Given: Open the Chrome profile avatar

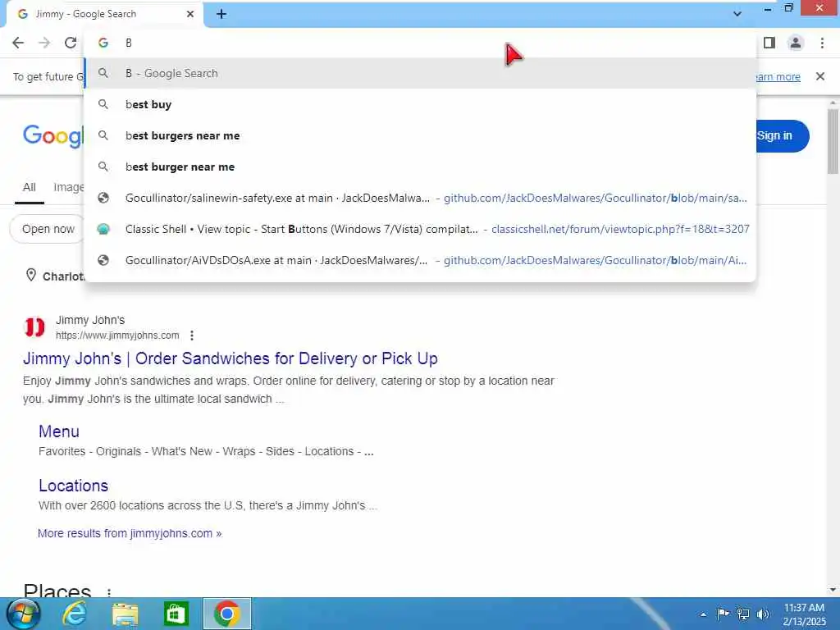Looking at the screenshot, I should pos(796,43).
